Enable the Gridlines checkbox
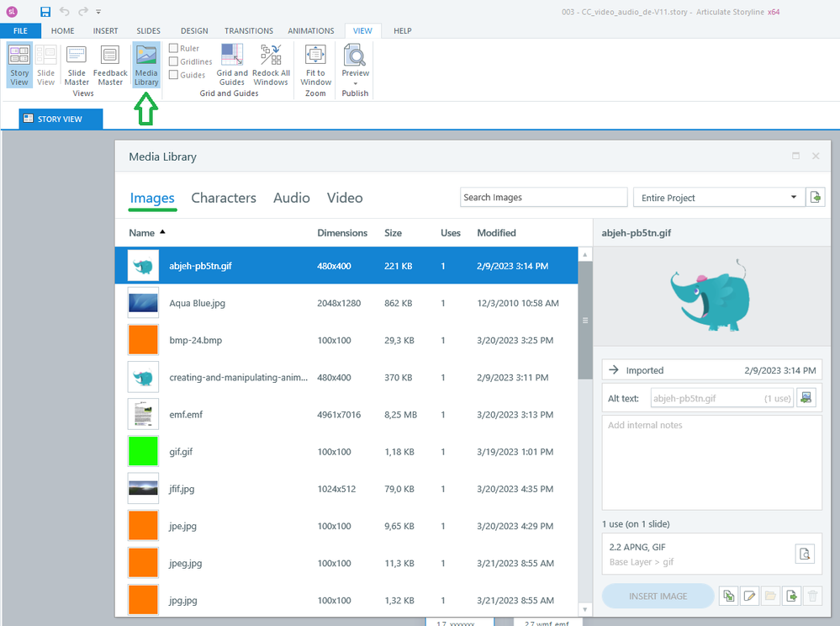840x626 pixels. tap(174, 61)
